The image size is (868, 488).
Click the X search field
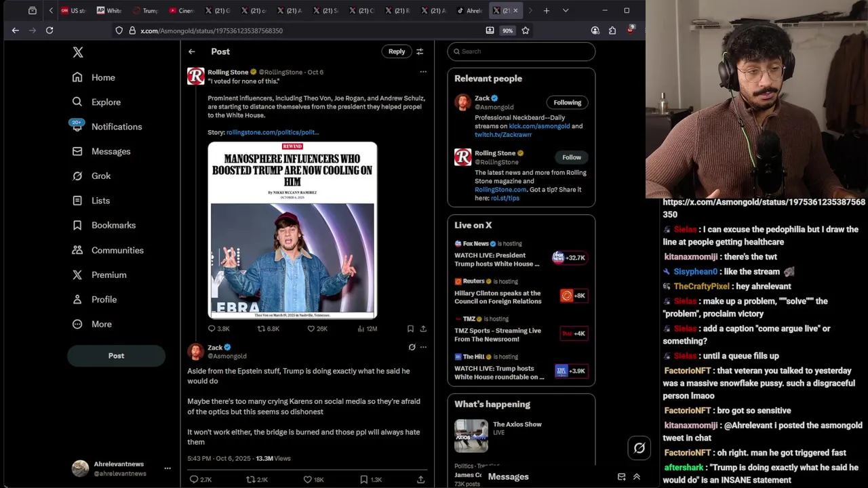(521, 52)
